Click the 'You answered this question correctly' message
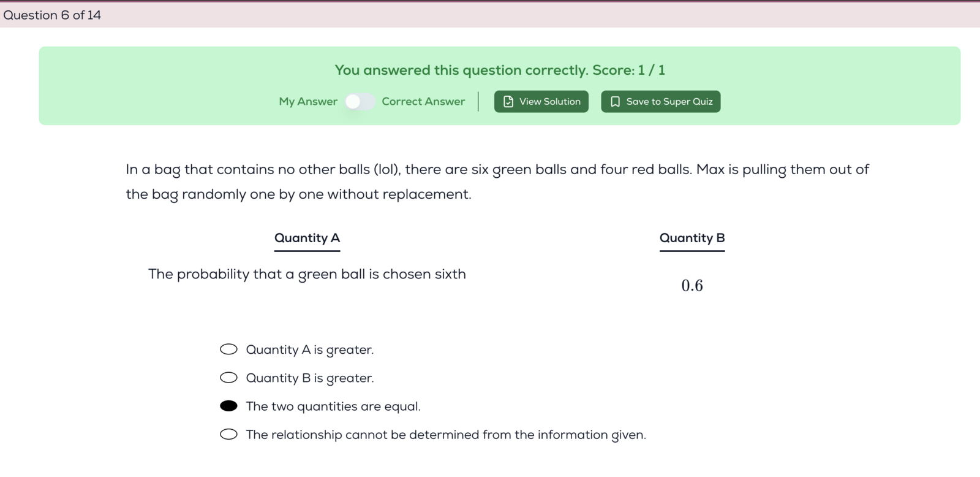The image size is (980, 477). click(499, 71)
